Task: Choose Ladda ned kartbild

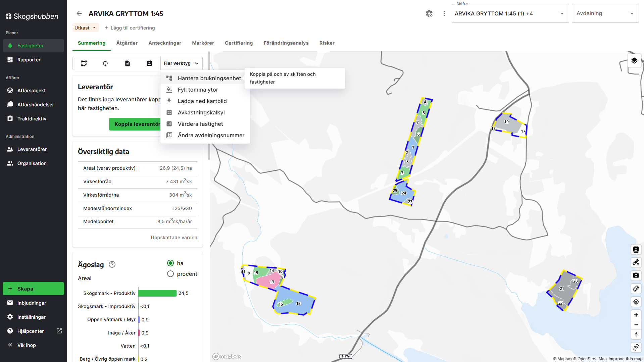Action: [205, 101]
